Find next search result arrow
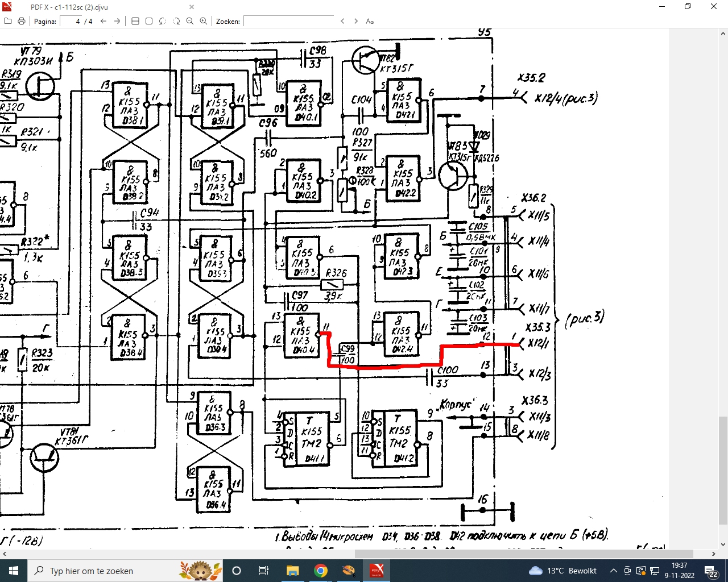Image resolution: width=728 pixels, height=582 pixels. tap(356, 21)
